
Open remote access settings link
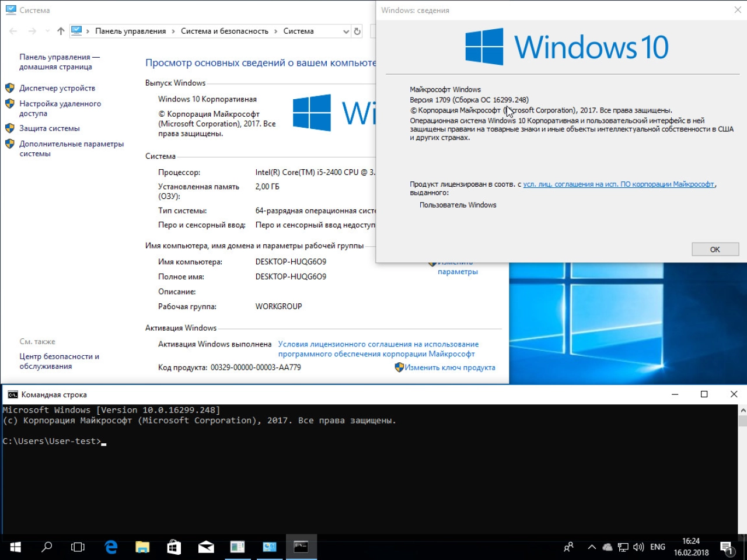[60, 108]
